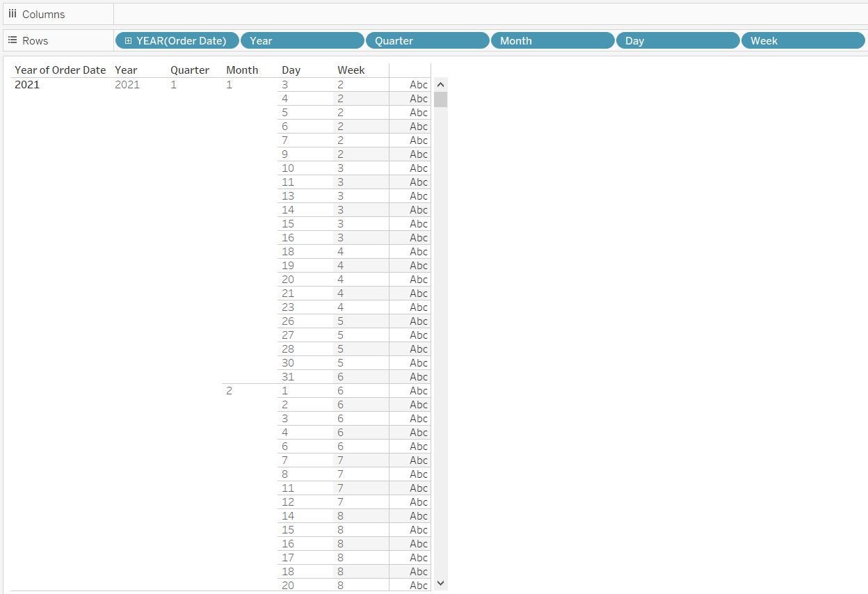The height and width of the screenshot is (594, 868).
Task: Click the Day column header in the table
Action: (291, 70)
